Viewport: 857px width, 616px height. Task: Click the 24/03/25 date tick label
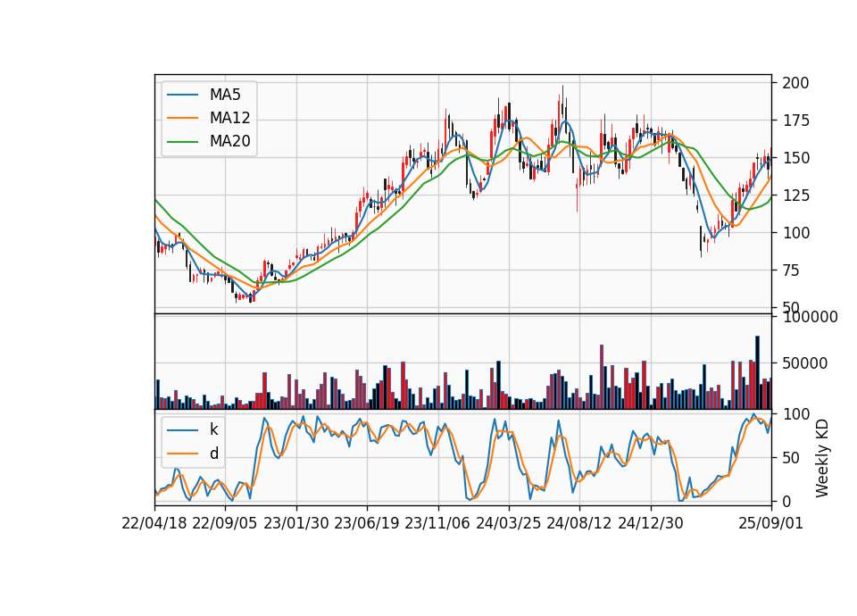click(508, 524)
